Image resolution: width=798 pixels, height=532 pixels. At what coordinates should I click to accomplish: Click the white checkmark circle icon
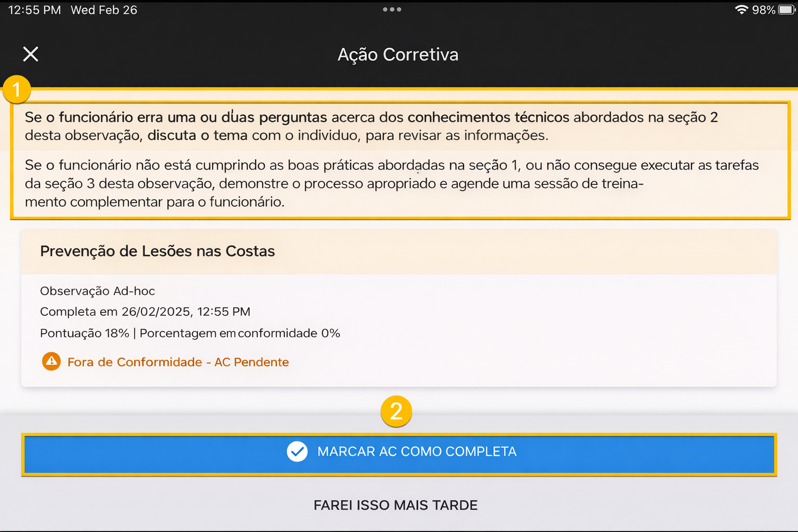(297, 451)
